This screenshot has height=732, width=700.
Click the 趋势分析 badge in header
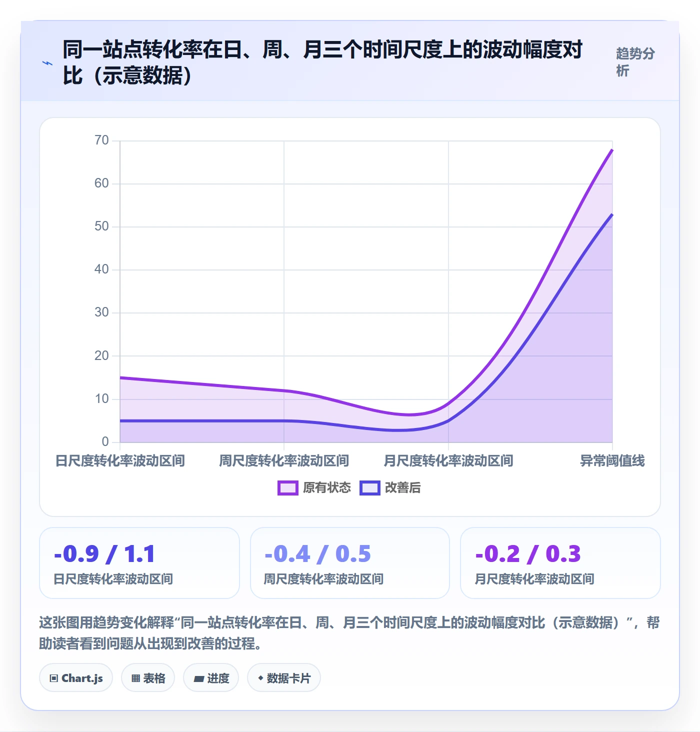point(635,62)
